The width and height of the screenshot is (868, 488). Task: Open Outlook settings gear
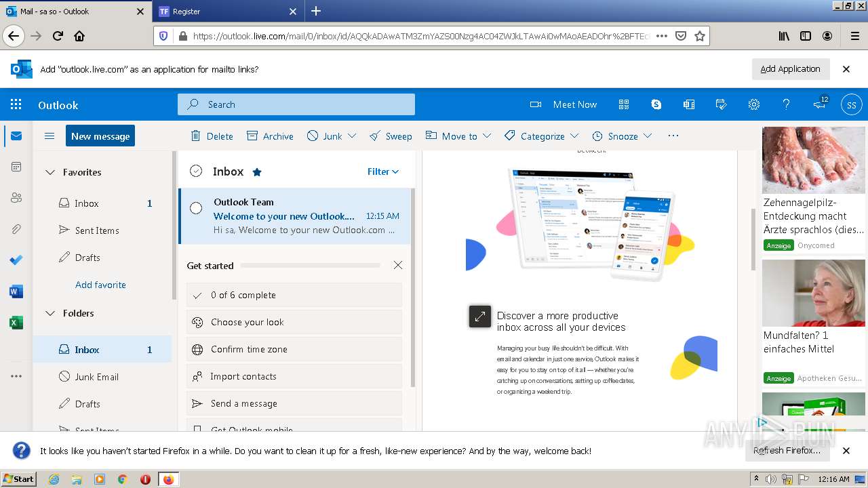coord(753,104)
